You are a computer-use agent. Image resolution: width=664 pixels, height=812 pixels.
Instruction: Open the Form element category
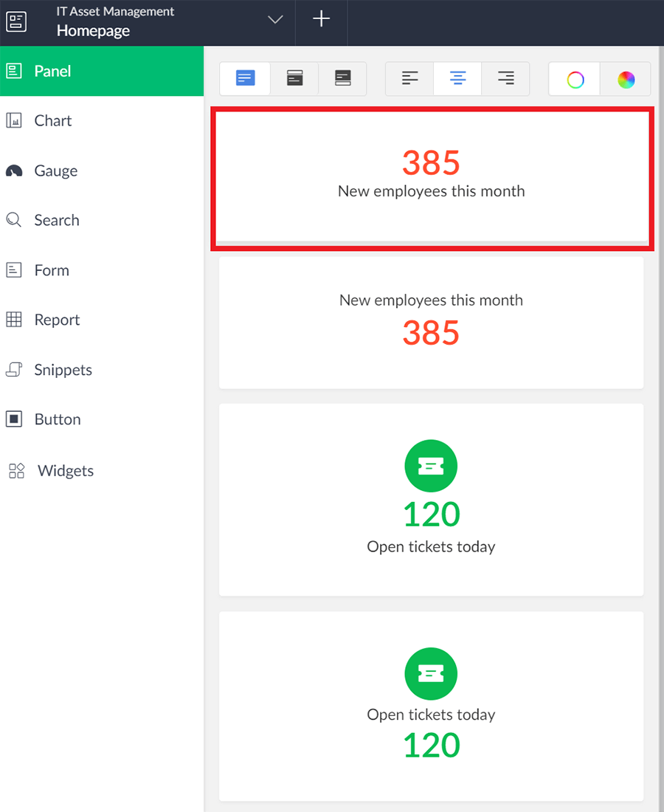pyautogui.click(x=102, y=269)
